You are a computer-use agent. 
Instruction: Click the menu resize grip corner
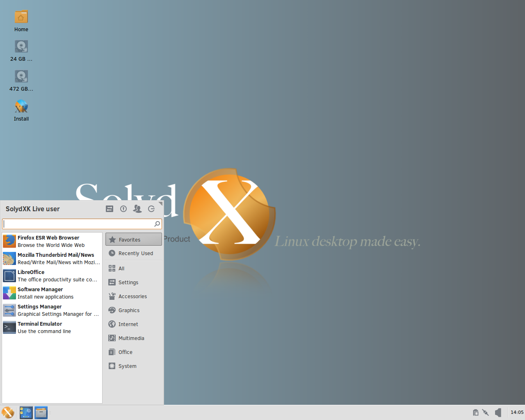click(x=161, y=203)
